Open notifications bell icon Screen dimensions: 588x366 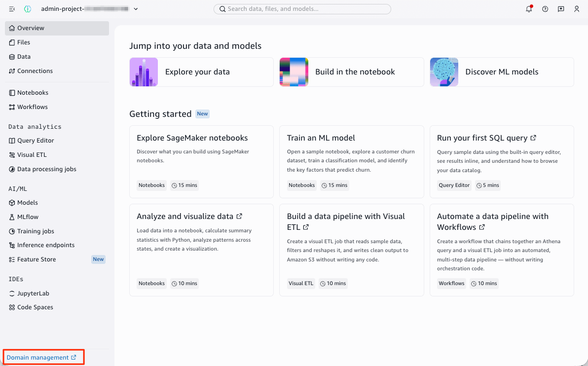coord(529,9)
